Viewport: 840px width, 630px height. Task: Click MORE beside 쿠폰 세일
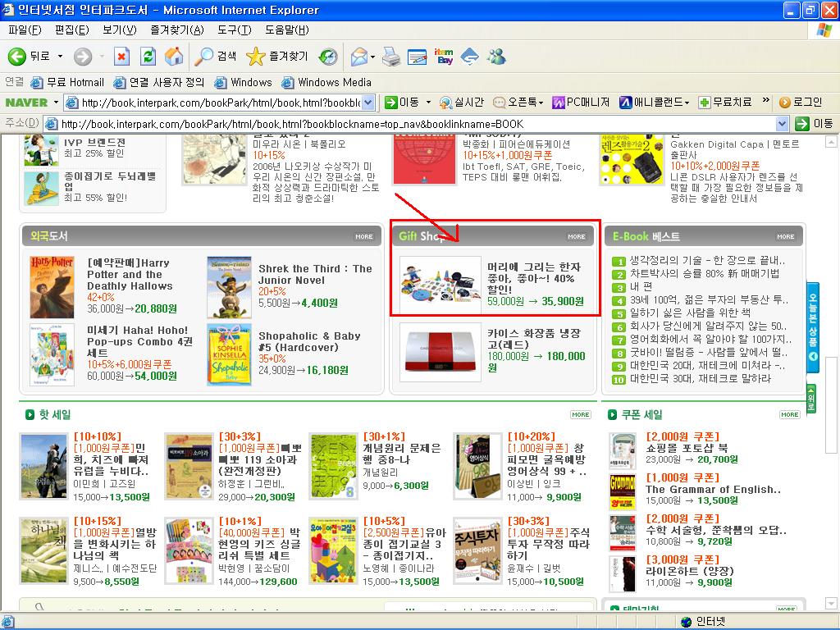tap(790, 414)
